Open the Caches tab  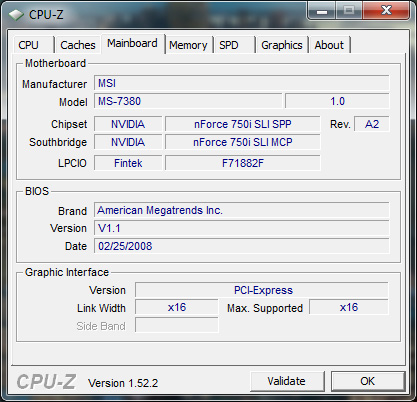[x=78, y=45]
